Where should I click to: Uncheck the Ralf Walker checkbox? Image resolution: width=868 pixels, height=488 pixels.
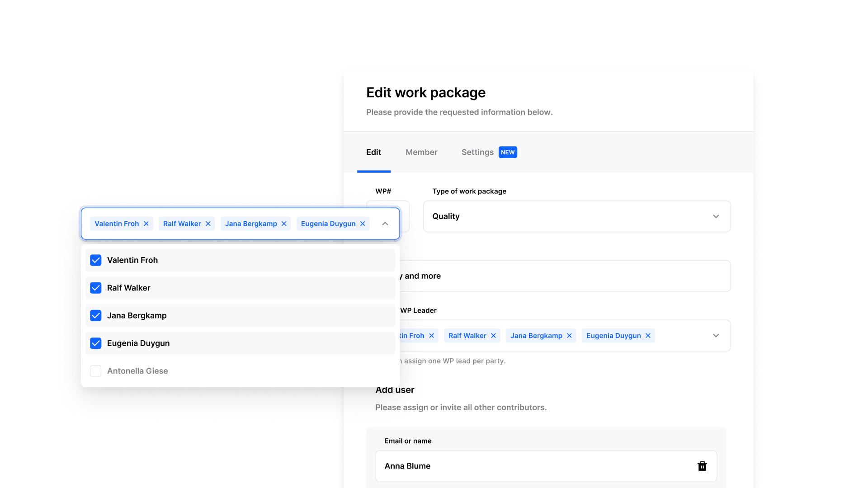[96, 288]
